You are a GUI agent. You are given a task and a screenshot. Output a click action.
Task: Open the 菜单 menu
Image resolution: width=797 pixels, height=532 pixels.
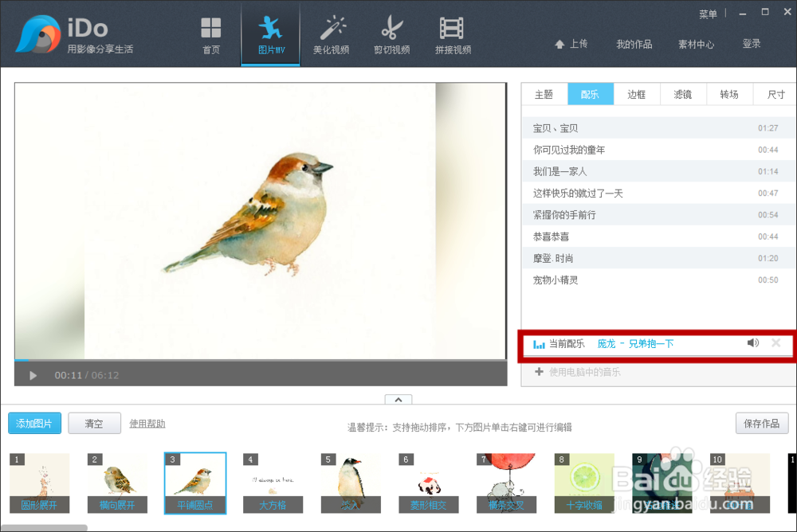point(708,14)
